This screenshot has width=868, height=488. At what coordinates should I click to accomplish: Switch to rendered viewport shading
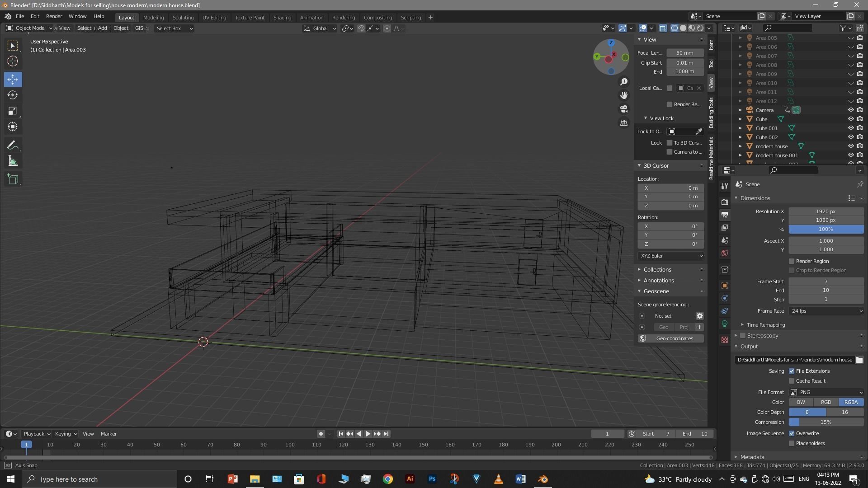click(x=700, y=28)
